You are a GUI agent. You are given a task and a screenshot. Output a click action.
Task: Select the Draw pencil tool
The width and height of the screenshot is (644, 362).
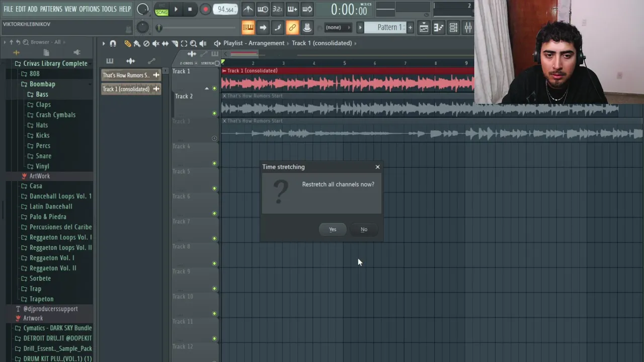[127, 44]
